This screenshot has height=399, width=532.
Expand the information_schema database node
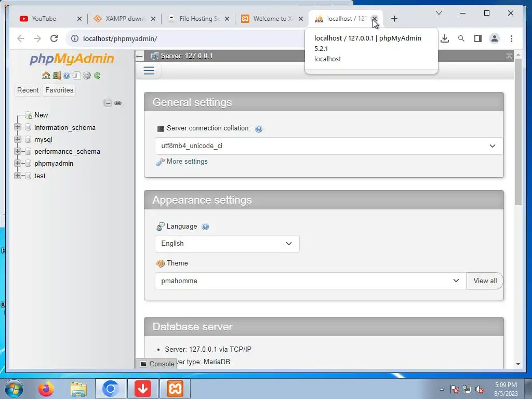pyautogui.click(x=18, y=127)
